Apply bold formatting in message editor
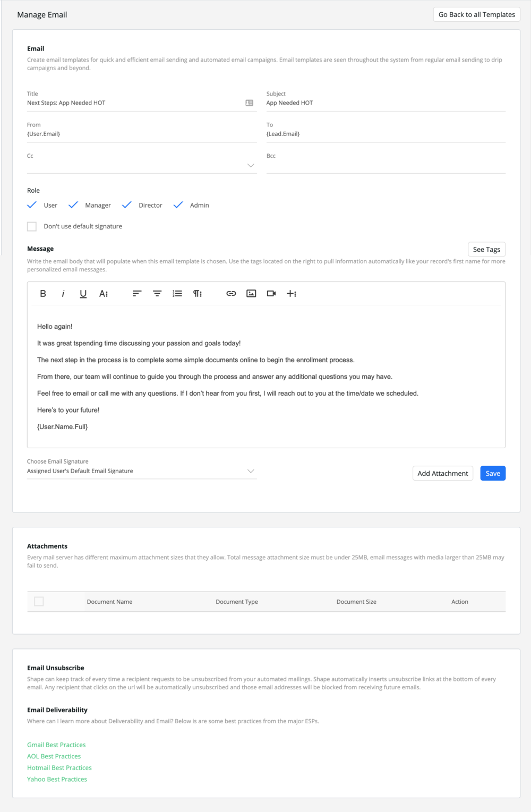This screenshot has height=812, width=531. (43, 294)
